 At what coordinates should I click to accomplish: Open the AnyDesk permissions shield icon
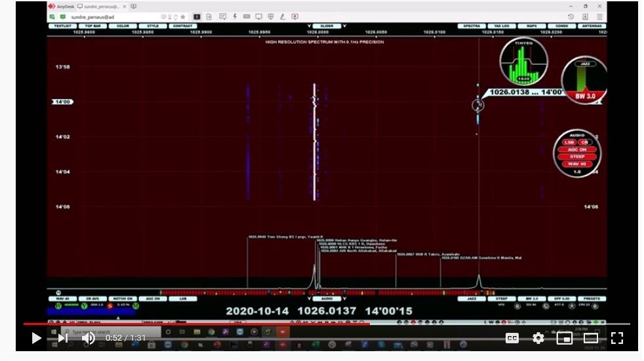pyautogui.click(x=271, y=17)
